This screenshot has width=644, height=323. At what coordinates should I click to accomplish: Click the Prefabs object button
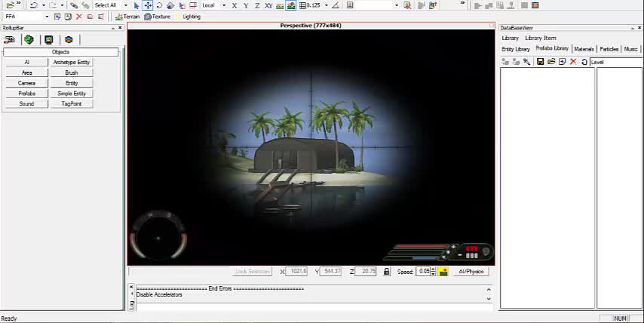(26, 94)
